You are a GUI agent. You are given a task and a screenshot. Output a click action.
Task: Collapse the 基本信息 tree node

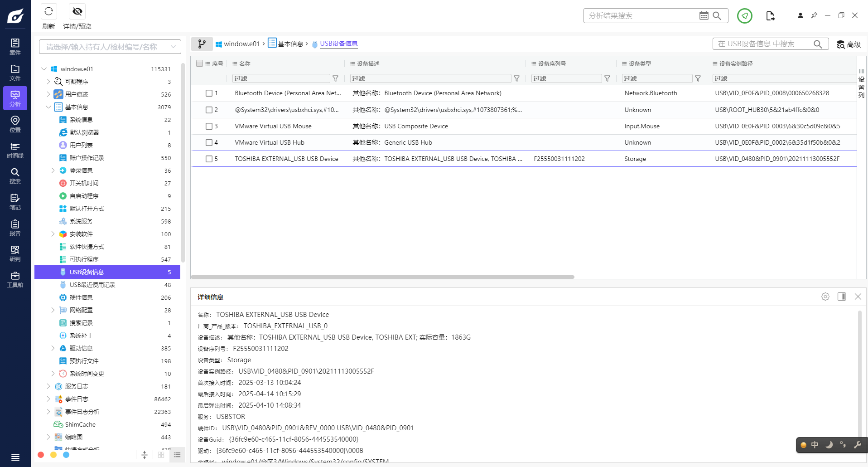coord(48,107)
